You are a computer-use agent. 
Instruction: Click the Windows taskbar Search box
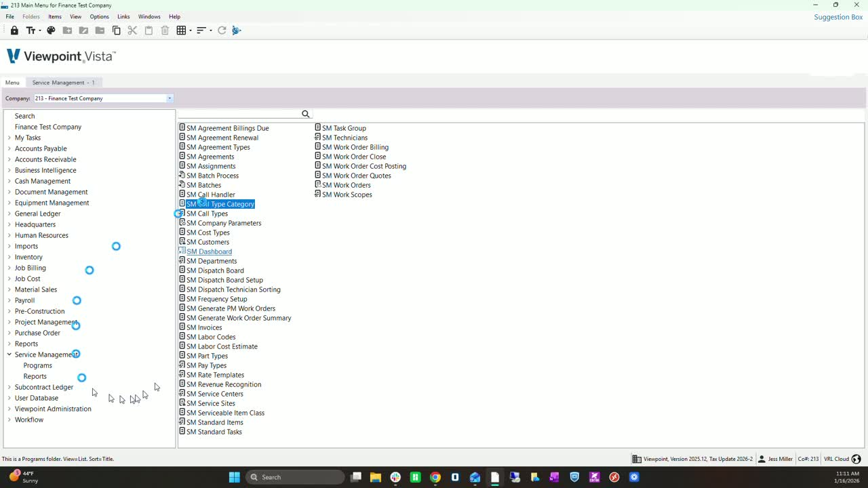[x=295, y=477]
